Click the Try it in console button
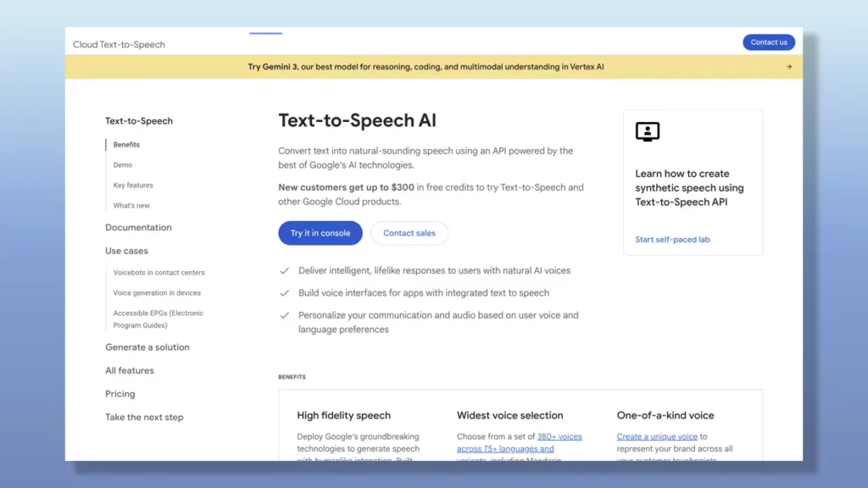 [x=320, y=233]
